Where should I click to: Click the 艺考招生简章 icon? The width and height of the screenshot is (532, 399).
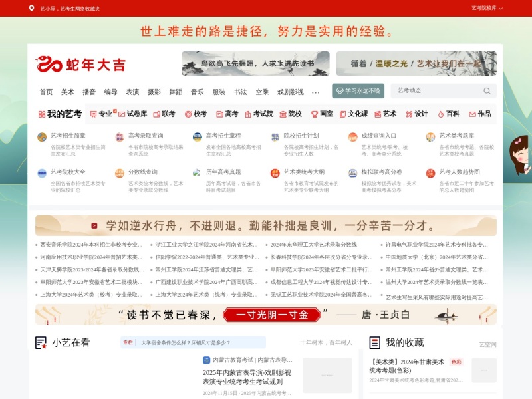click(42, 137)
